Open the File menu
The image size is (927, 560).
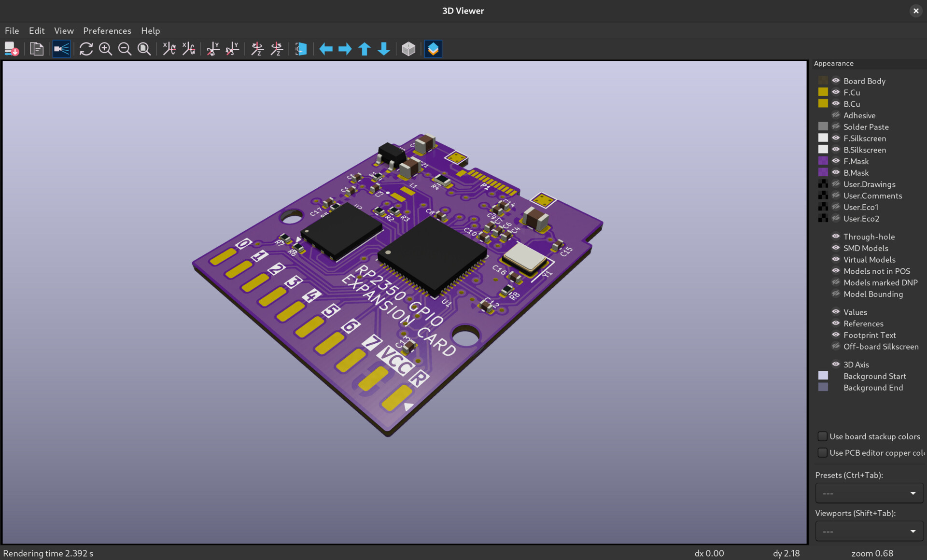click(x=12, y=30)
